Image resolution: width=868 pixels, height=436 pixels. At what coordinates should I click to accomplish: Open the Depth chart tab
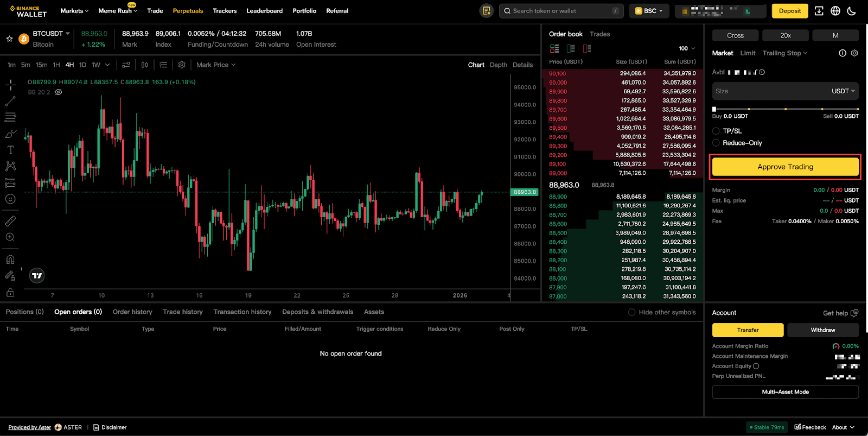pos(498,65)
